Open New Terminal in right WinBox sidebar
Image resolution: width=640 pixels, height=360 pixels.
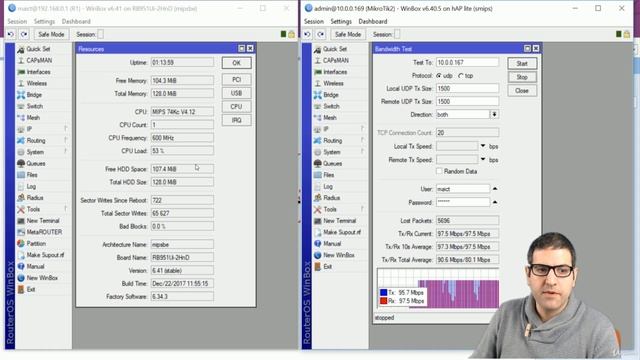coord(339,220)
